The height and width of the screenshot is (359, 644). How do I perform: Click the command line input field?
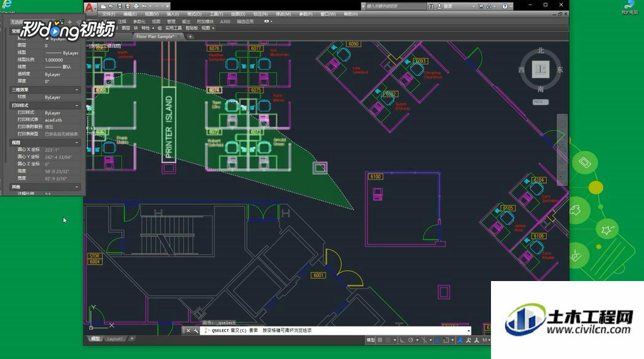(x=337, y=330)
